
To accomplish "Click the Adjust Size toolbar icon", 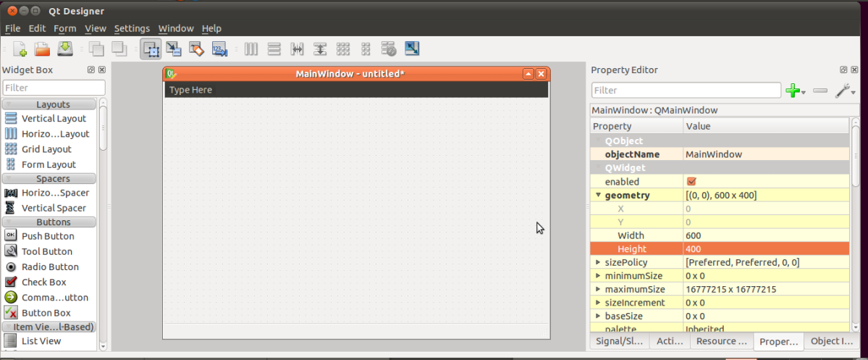I will pyautogui.click(x=412, y=49).
